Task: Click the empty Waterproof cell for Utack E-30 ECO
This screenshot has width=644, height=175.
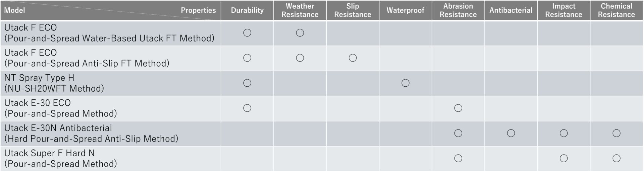Action: (x=405, y=108)
